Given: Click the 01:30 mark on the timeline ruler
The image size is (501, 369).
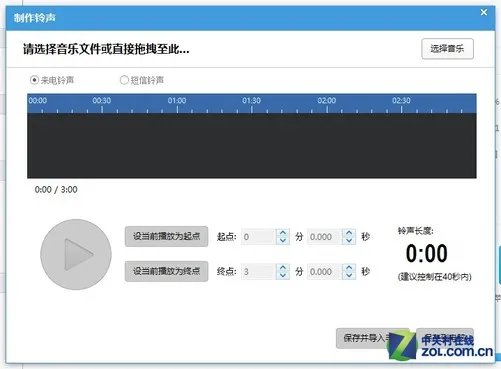Looking at the screenshot, I should [252, 101].
